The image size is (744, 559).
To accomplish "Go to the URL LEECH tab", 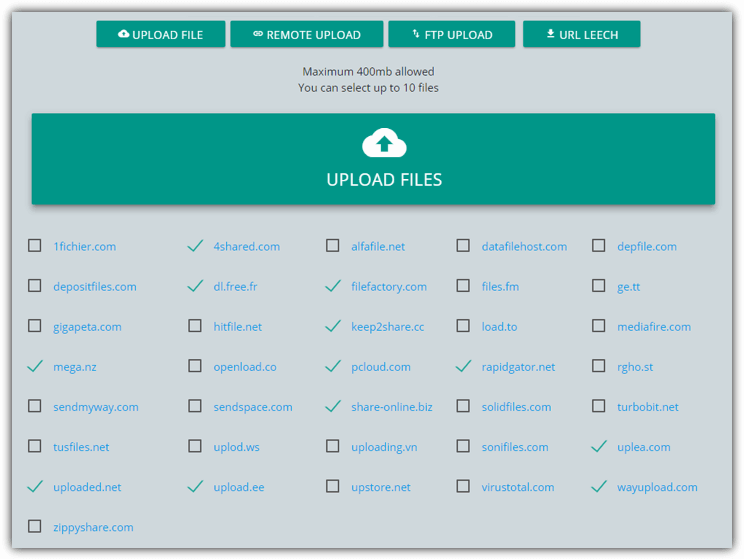I will [581, 34].
